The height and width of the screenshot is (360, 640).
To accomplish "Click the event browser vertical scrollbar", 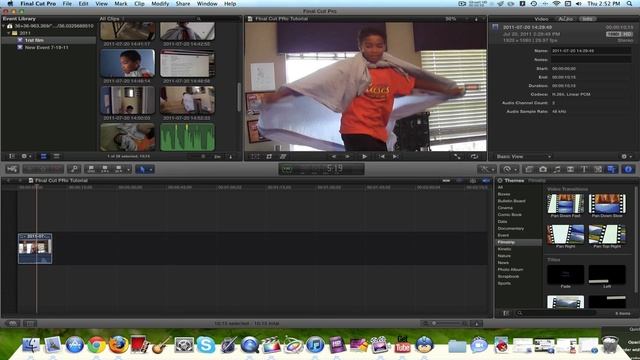I will [x=239, y=97].
